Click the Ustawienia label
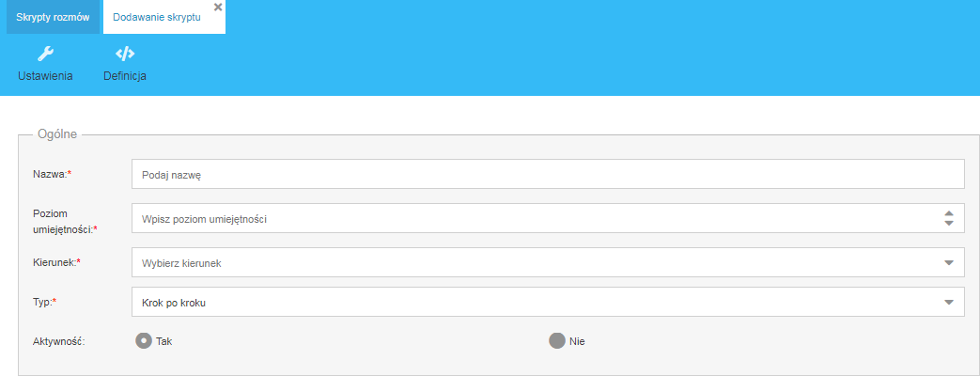 click(x=46, y=76)
